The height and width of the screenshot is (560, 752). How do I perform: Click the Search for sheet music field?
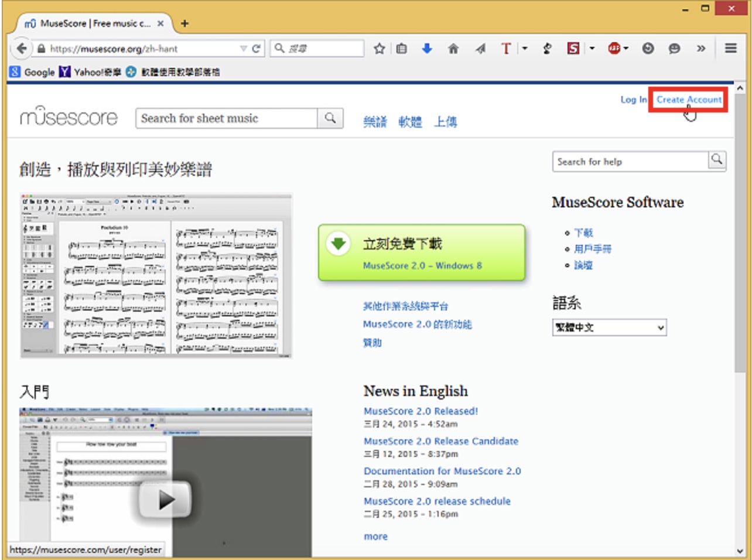[227, 118]
